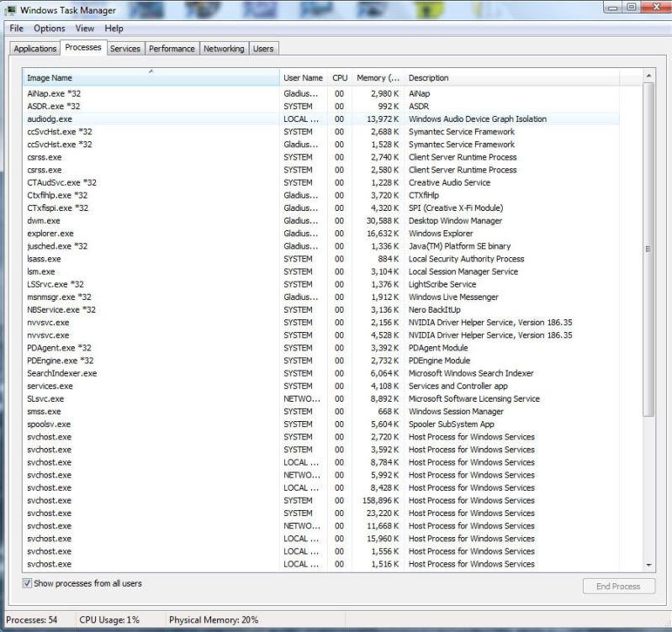
Task: Click the scrollbar down arrow
Action: (648, 565)
